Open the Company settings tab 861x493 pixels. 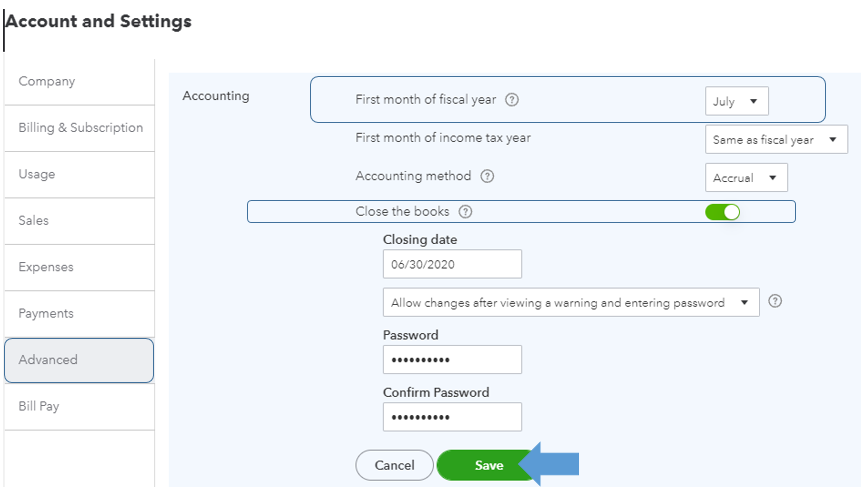click(78, 82)
